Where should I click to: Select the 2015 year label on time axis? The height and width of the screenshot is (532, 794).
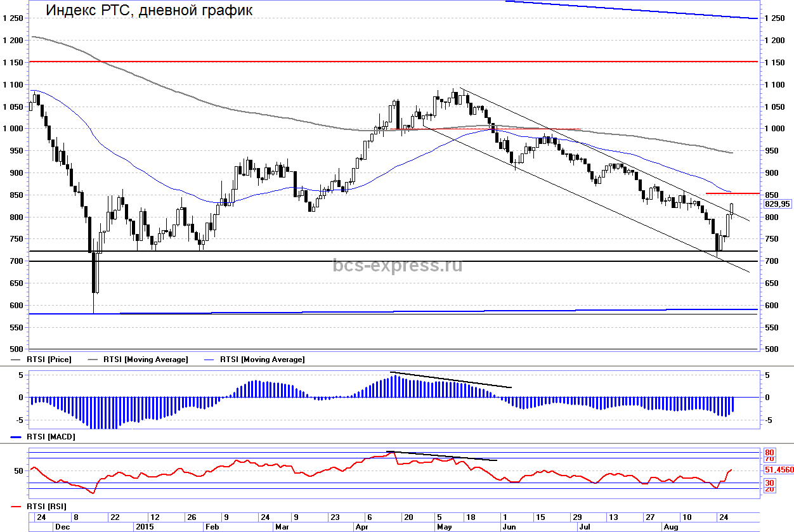(x=145, y=527)
